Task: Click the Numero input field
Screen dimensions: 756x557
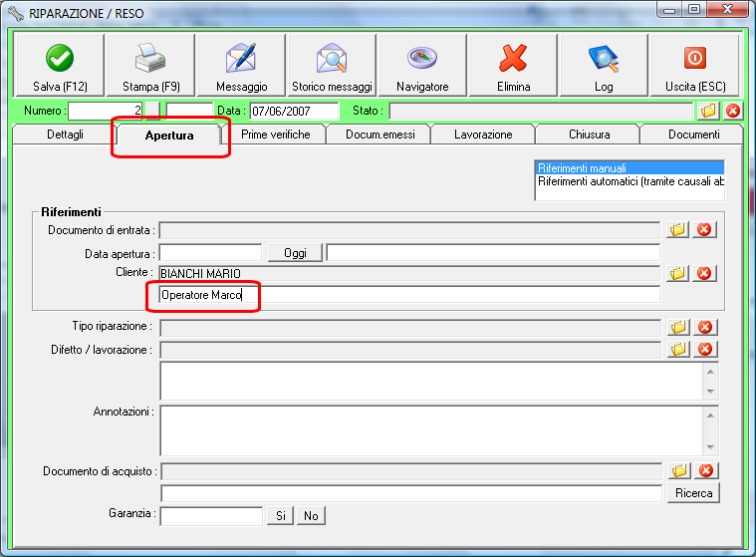Action: coord(106,111)
